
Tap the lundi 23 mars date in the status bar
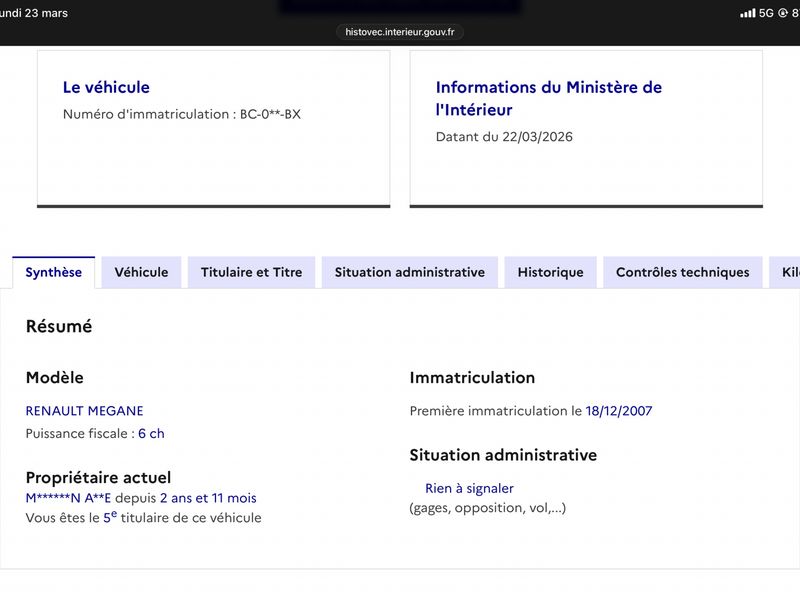pyautogui.click(x=34, y=13)
